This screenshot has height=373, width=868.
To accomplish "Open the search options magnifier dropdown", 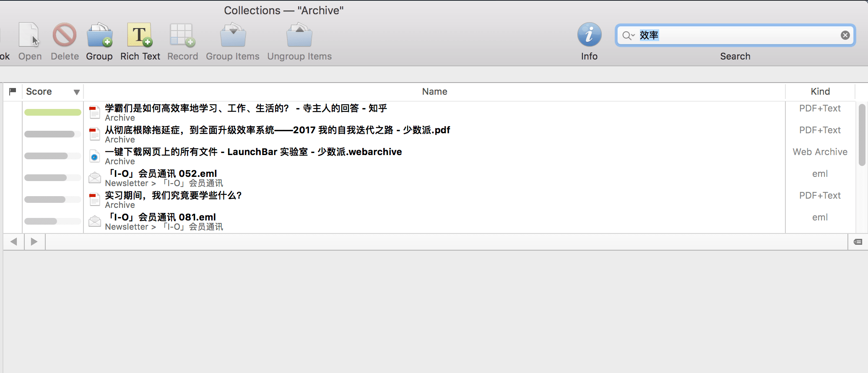I will 628,35.
